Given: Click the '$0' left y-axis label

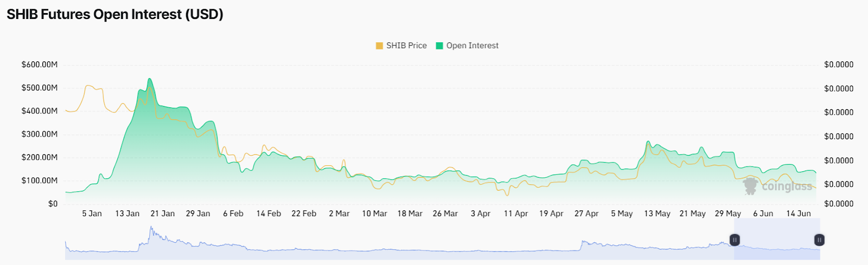Looking at the screenshot, I should pos(53,204).
